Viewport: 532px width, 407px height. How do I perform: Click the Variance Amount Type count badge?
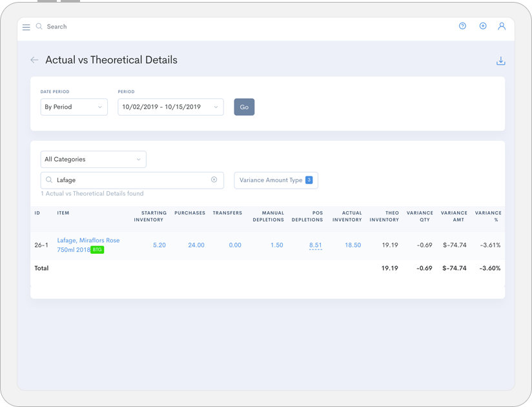point(309,180)
